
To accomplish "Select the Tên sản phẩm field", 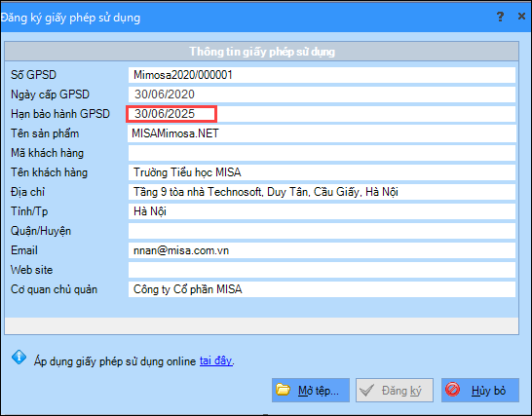I will click(x=322, y=133).
